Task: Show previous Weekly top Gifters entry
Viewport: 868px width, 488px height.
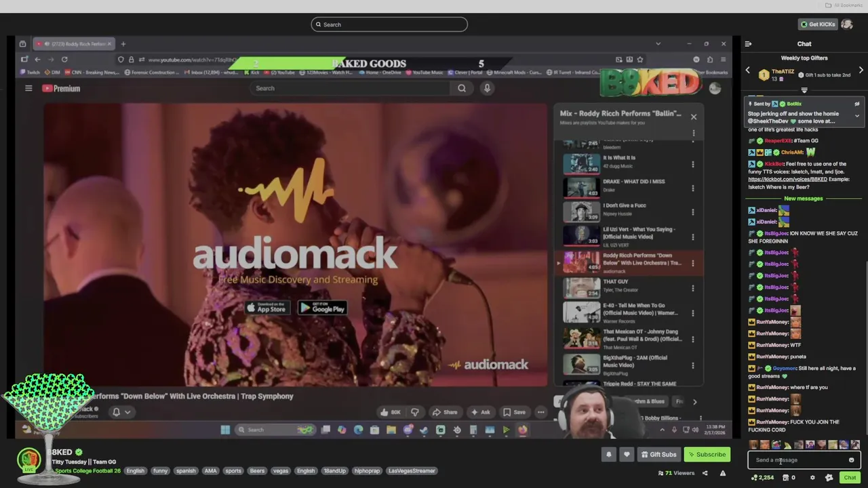Action: pos(748,70)
